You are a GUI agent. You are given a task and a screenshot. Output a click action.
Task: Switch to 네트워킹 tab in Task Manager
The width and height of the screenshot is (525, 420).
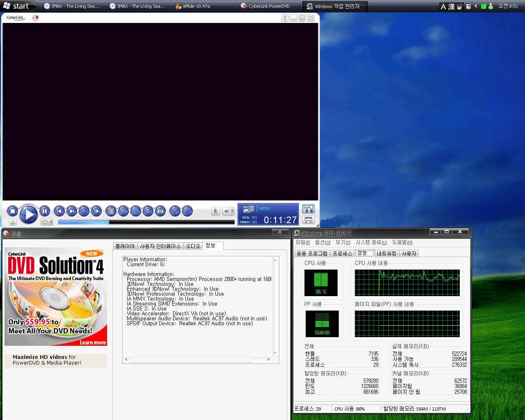[x=386, y=253]
